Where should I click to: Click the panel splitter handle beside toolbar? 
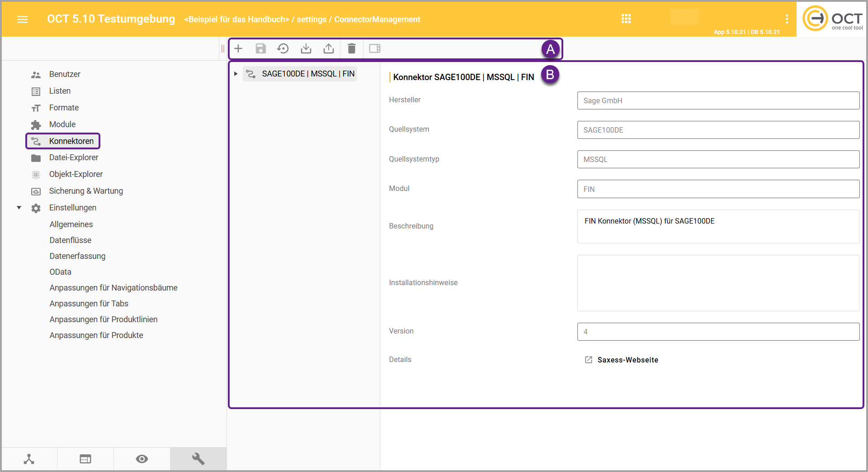point(222,48)
